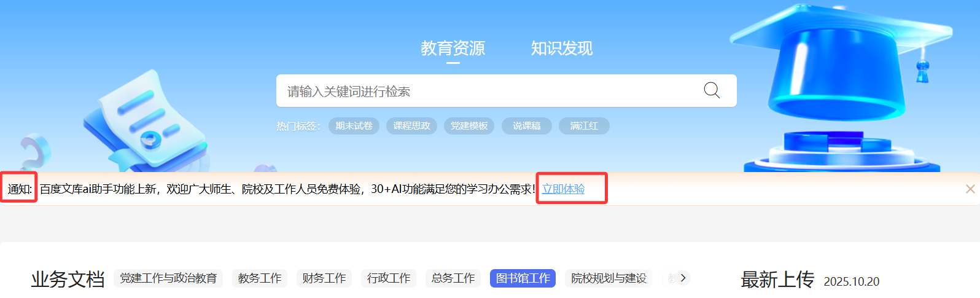Screen dimensions: 980x298
Task: Open the 行政工作 category
Action: 389,278
